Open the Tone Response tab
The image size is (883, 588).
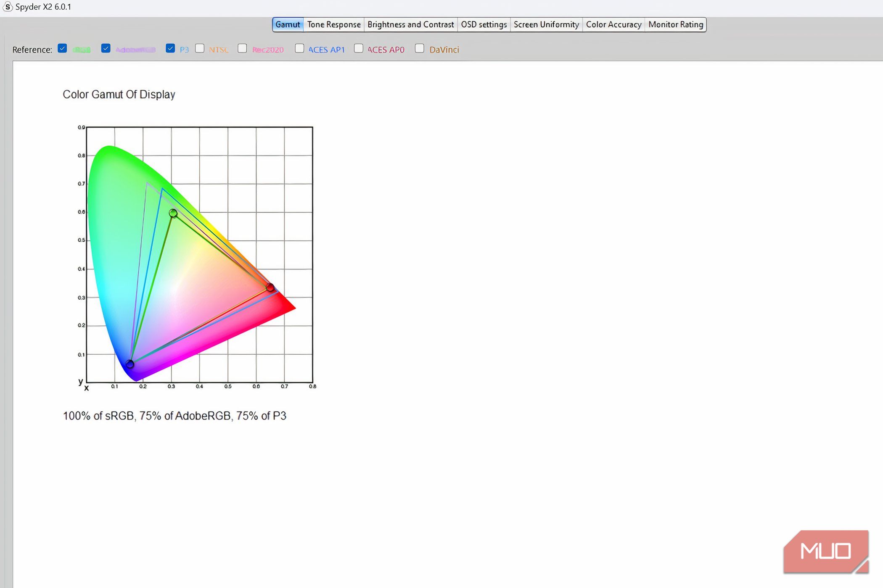(x=334, y=24)
